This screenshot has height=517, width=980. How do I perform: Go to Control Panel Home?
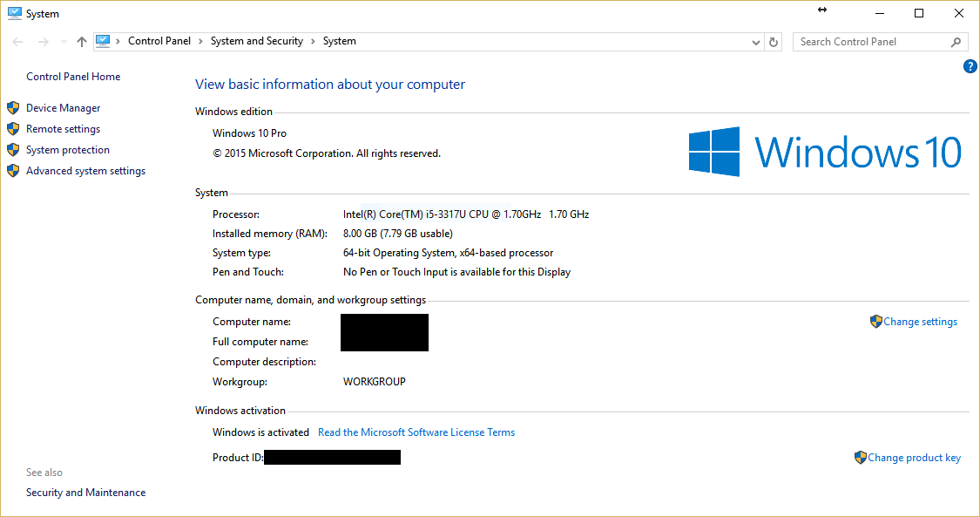(x=73, y=76)
